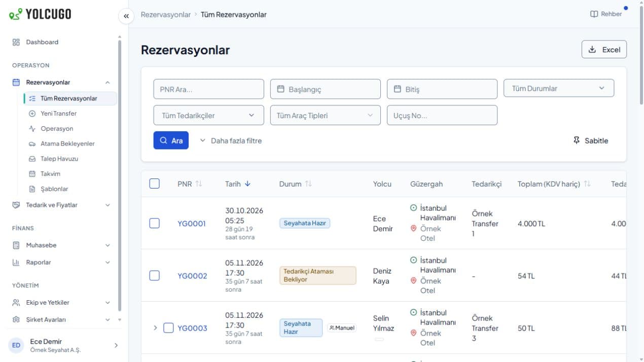
Task: Click the Takvim calendar icon in sidebar
Action: [32, 174]
